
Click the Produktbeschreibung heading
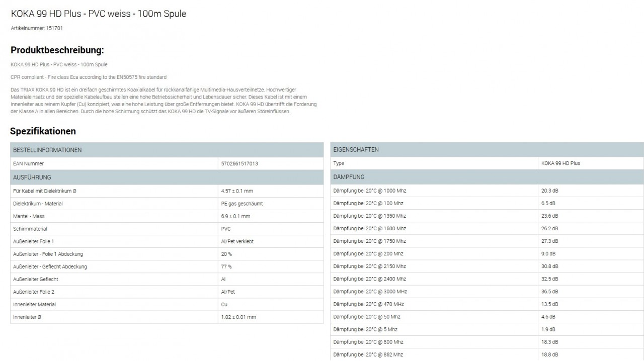57,50
